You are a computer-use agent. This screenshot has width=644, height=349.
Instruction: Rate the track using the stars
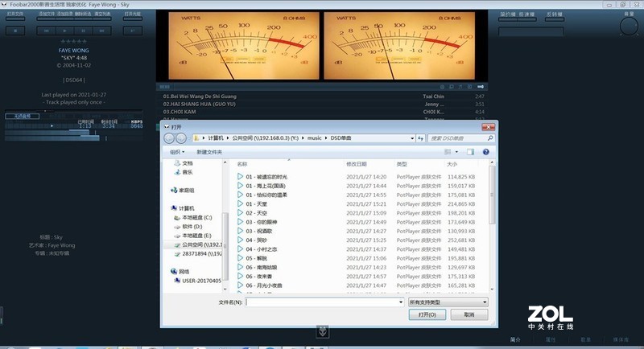click(x=73, y=42)
